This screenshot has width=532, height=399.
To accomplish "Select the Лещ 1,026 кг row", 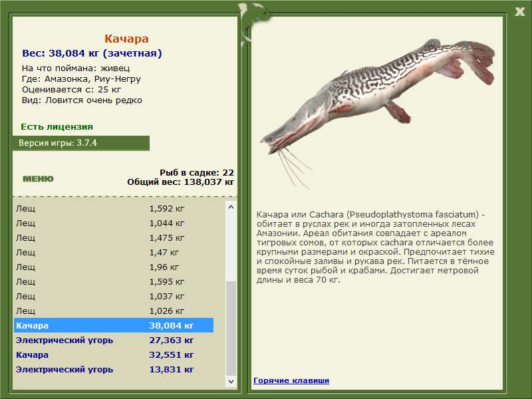I will (114, 311).
